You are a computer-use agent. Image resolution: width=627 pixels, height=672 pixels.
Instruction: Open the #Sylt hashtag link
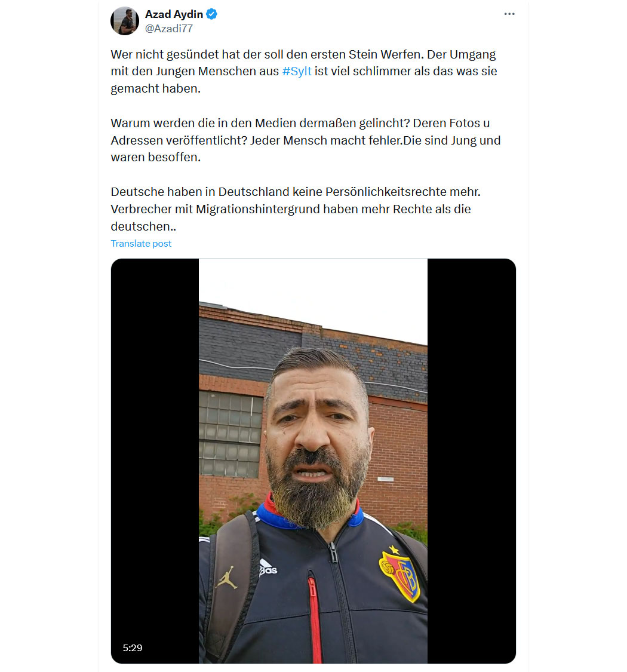(x=297, y=71)
